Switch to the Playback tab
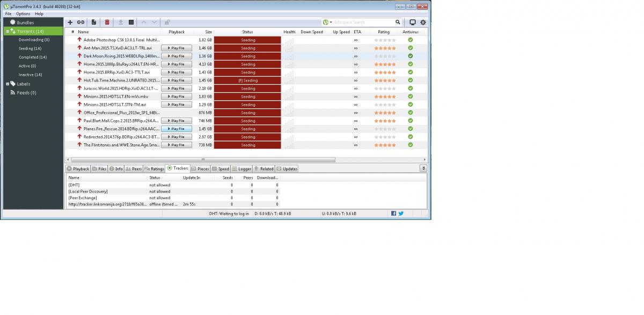This screenshot has height=315, width=644. coord(78,169)
